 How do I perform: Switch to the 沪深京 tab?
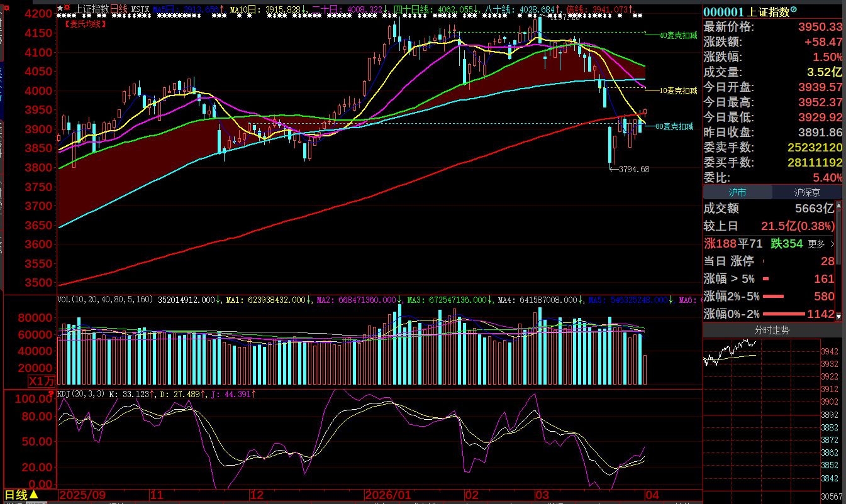[x=807, y=193]
